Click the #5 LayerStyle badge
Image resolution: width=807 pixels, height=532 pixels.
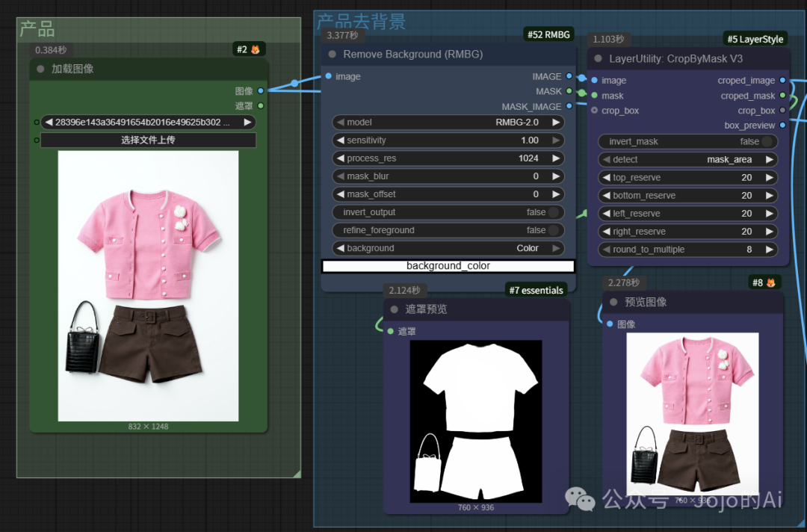(755, 39)
